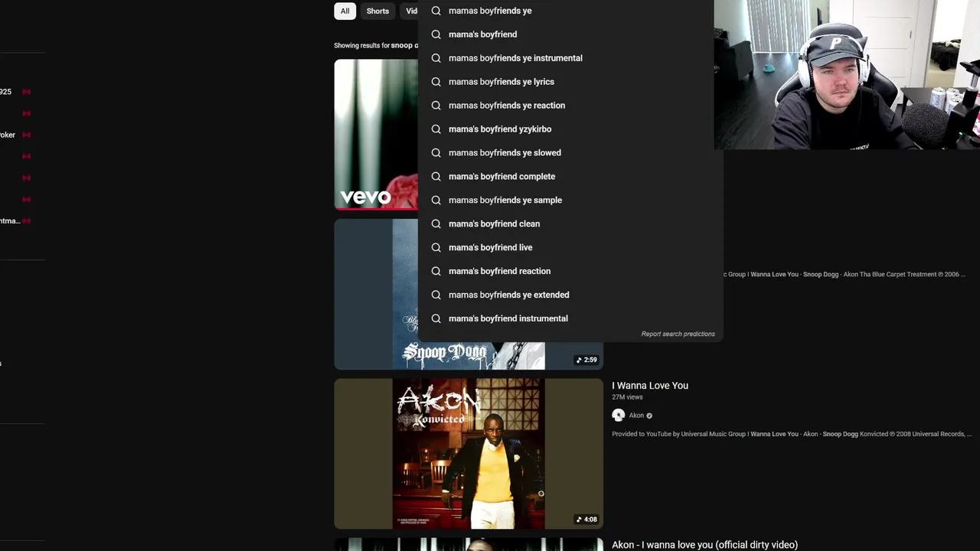Open "Akon - I wanna love you (official dirty video)"
This screenshot has width=980, height=551.
coord(704,545)
